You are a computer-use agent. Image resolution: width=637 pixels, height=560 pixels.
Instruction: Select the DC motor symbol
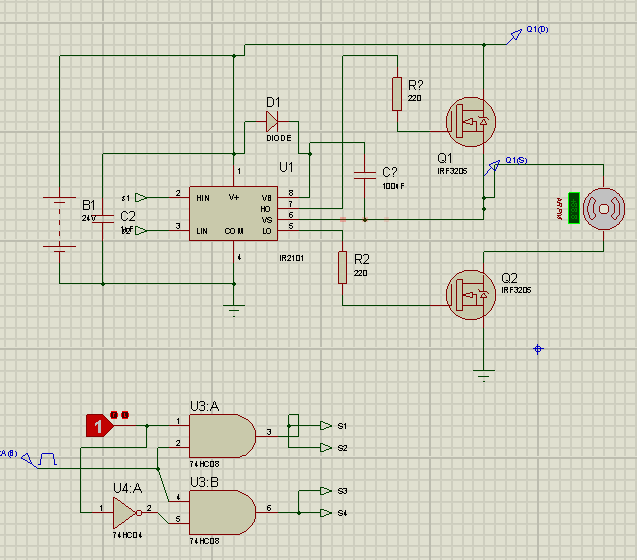tap(604, 209)
